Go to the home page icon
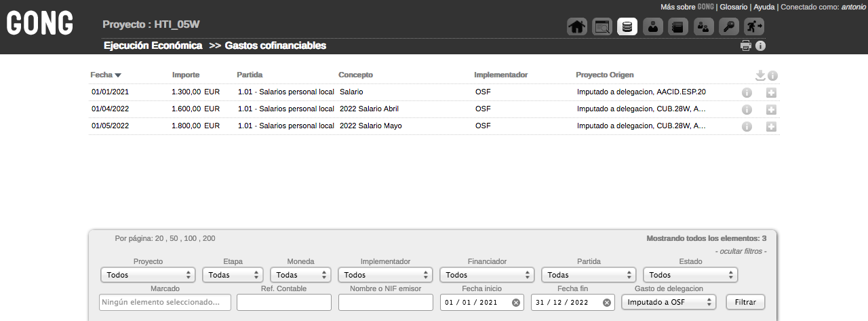This screenshot has height=321, width=868. coord(576,27)
